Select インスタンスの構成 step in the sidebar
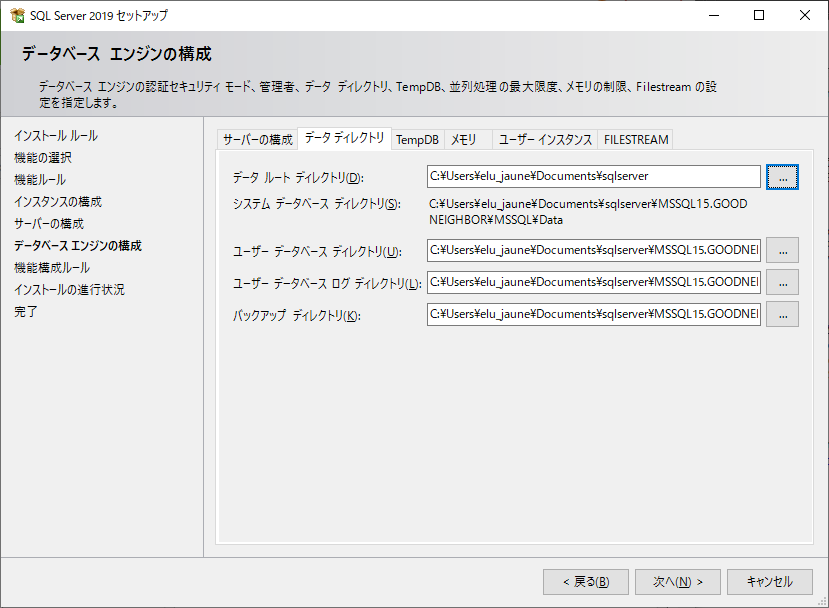 pyautogui.click(x=58, y=202)
